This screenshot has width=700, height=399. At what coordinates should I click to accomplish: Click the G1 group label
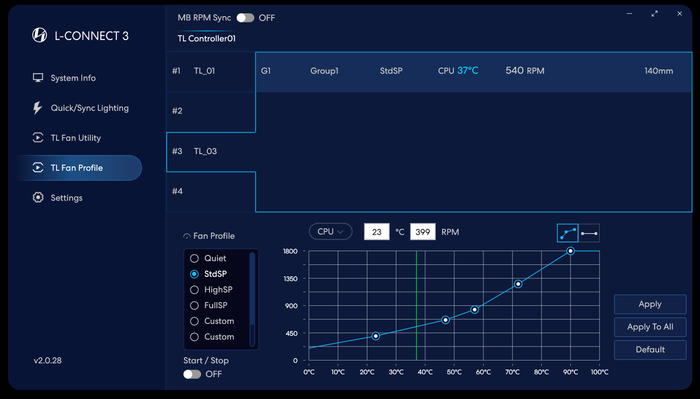[x=266, y=71]
